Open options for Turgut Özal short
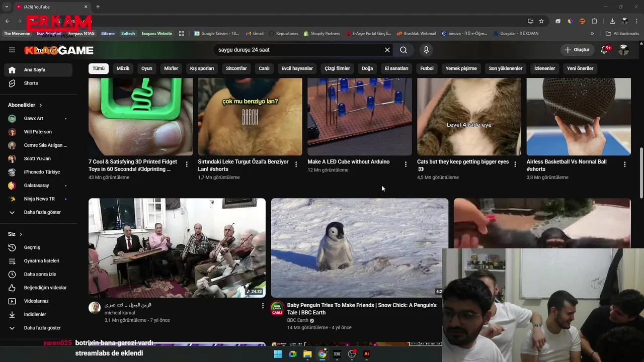The height and width of the screenshot is (362, 644). pyautogui.click(x=296, y=164)
